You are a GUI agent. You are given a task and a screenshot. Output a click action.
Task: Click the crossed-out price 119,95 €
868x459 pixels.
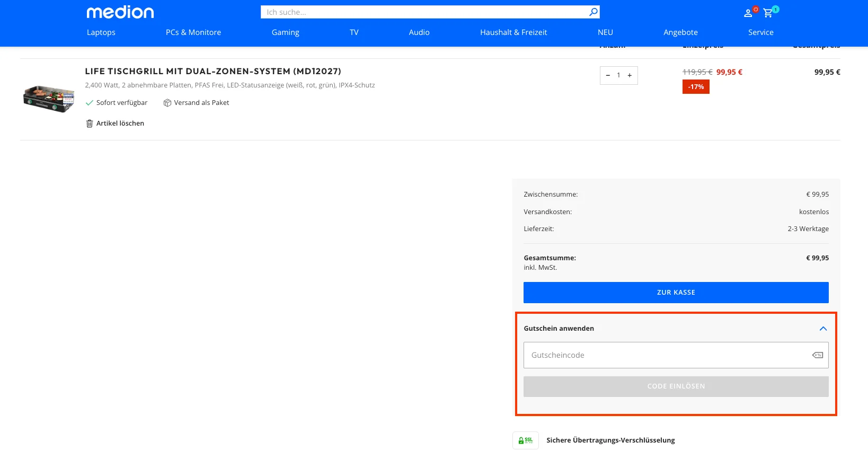(697, 72)
